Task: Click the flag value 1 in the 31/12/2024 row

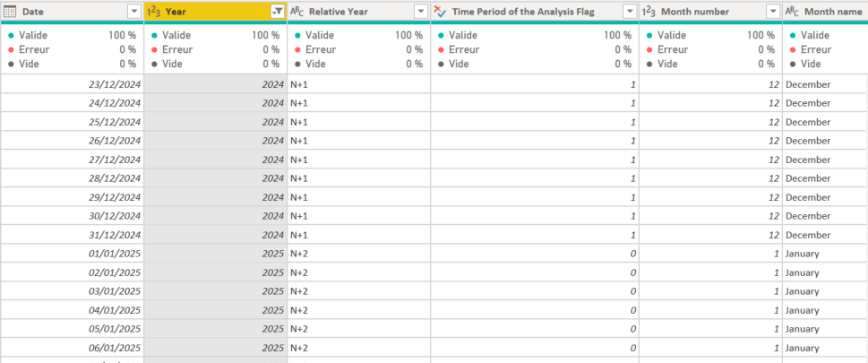Action: [535, 235]
